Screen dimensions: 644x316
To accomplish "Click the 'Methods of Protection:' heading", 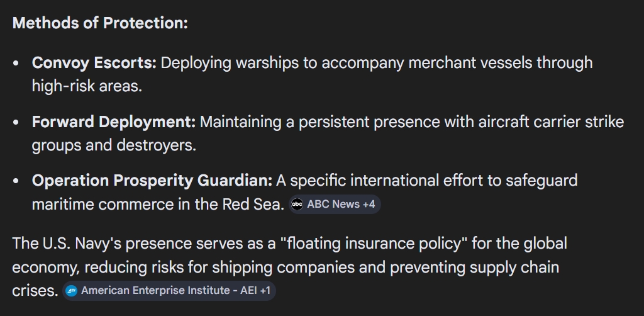I will pos(100,23).
